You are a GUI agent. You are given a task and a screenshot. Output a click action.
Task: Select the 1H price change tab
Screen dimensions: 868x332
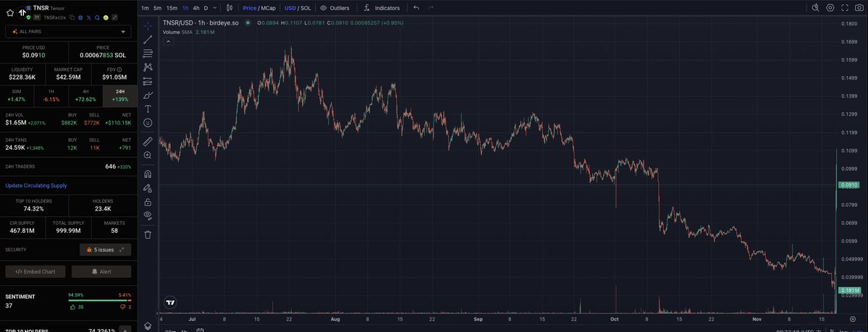click(x=51, y=95)
